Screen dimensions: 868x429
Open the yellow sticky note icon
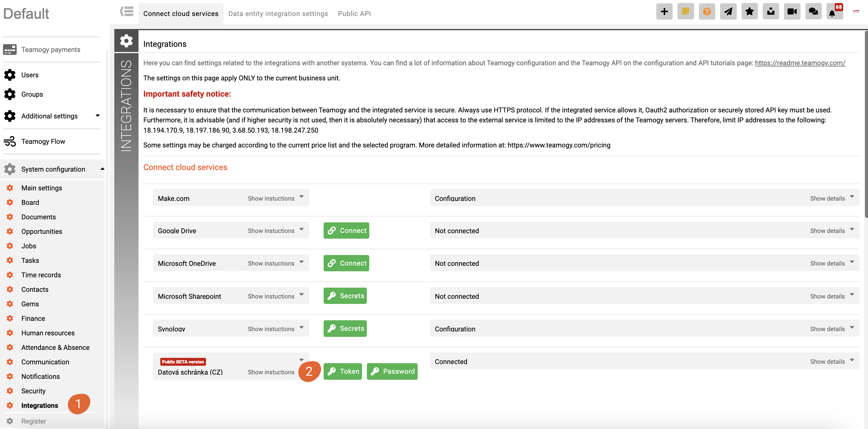pyautogui.click(x=685, y=12)
